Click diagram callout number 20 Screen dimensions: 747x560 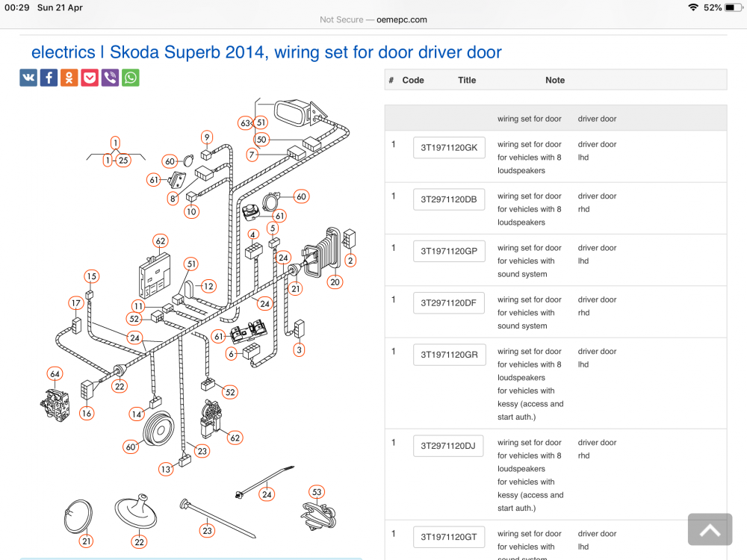coord(335,282)
